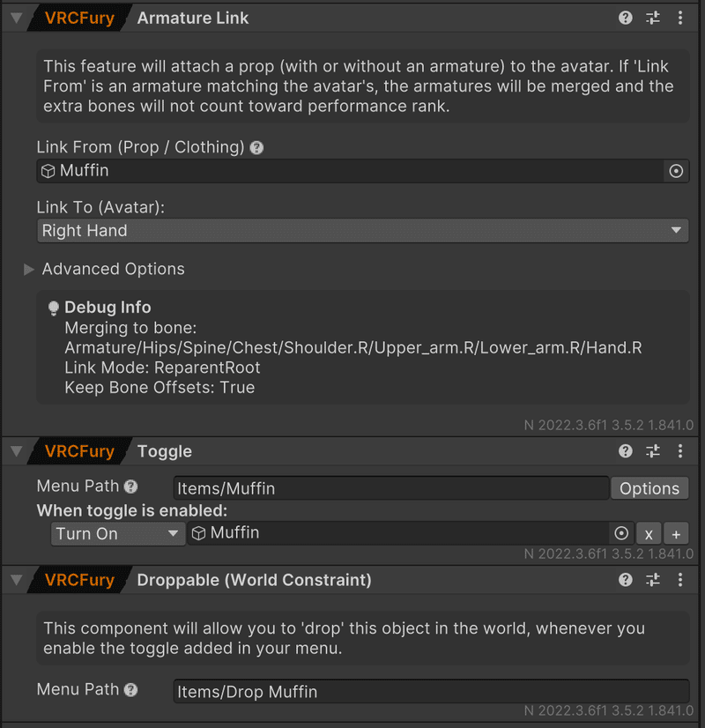Open the Turn On action dropdown
The width and height of the screenshot is (705, 728).
[117, 533]
